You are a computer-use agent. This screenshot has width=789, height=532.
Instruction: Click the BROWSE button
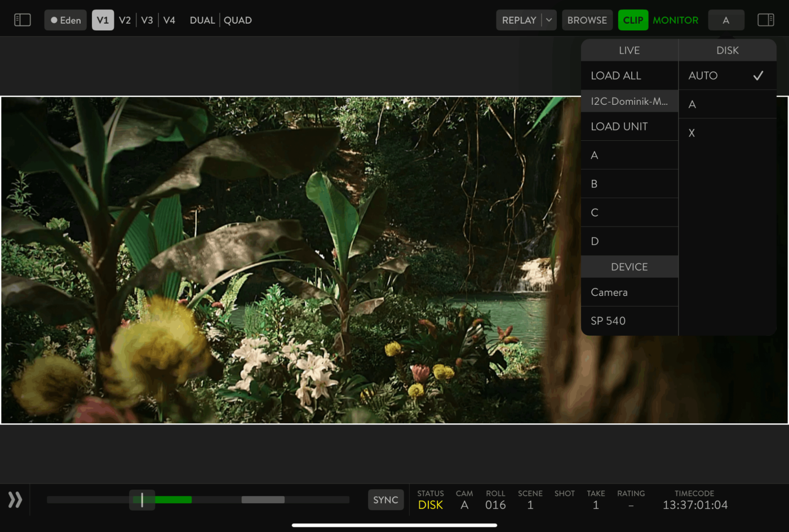coord(587,20)
